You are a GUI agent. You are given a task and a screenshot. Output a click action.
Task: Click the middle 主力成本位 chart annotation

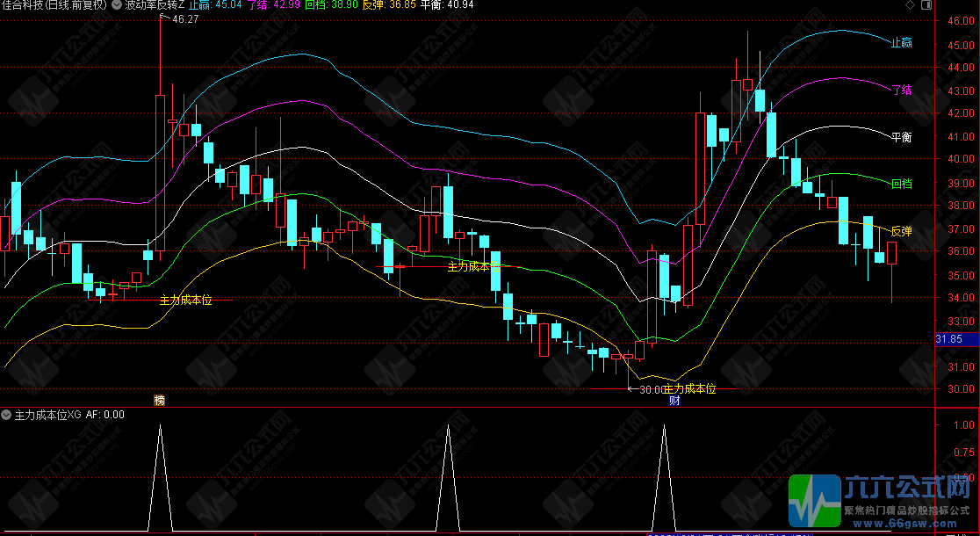point(473,267)
